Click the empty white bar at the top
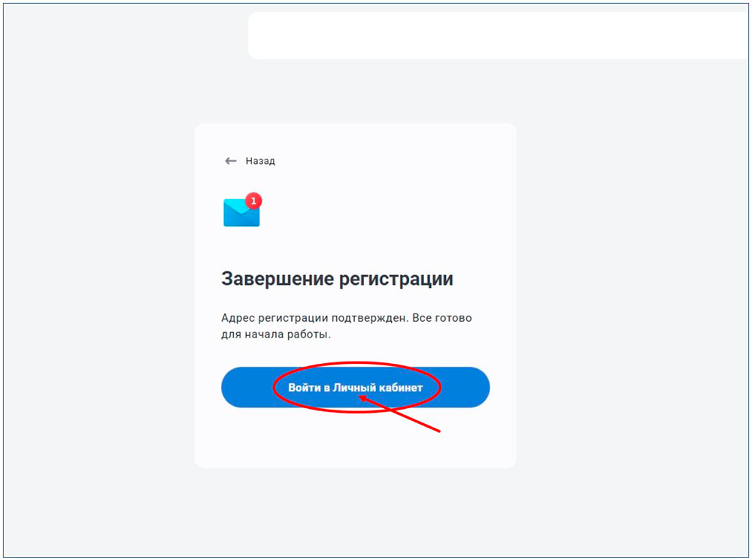 [499, 35]
